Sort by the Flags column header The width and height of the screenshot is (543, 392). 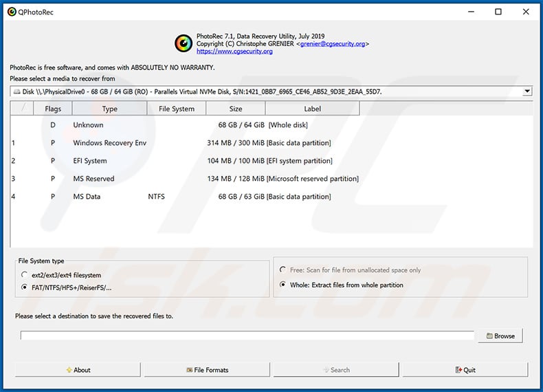pyautogui.click(x=53, y=109)
